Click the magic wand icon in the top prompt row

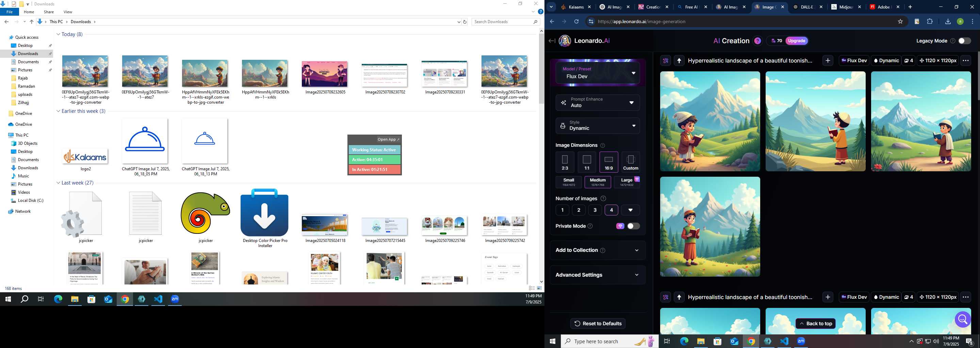(665, 61)
